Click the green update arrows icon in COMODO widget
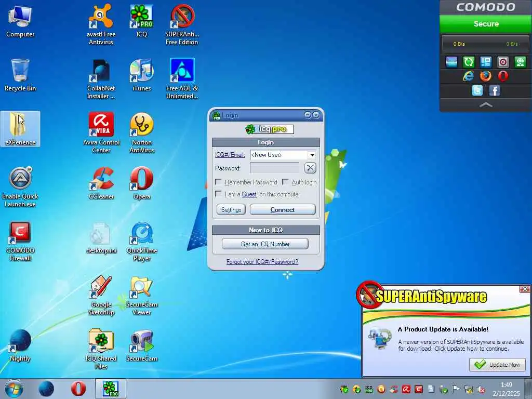 pos(469,62)
